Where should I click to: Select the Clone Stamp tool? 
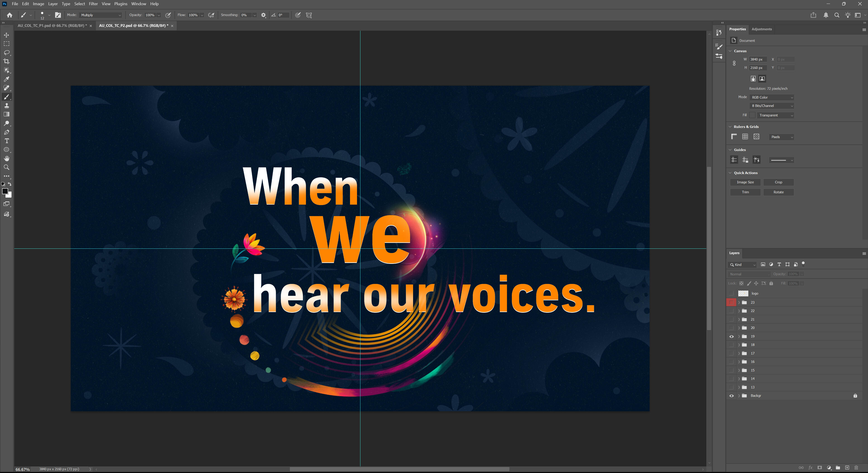point(6,105)
